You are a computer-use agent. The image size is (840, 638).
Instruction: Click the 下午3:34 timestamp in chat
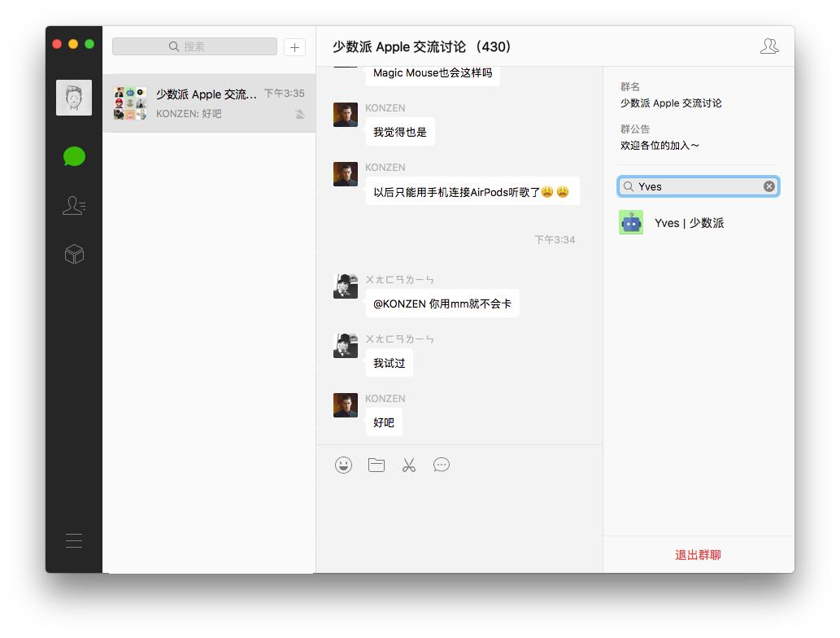[555, 239]
